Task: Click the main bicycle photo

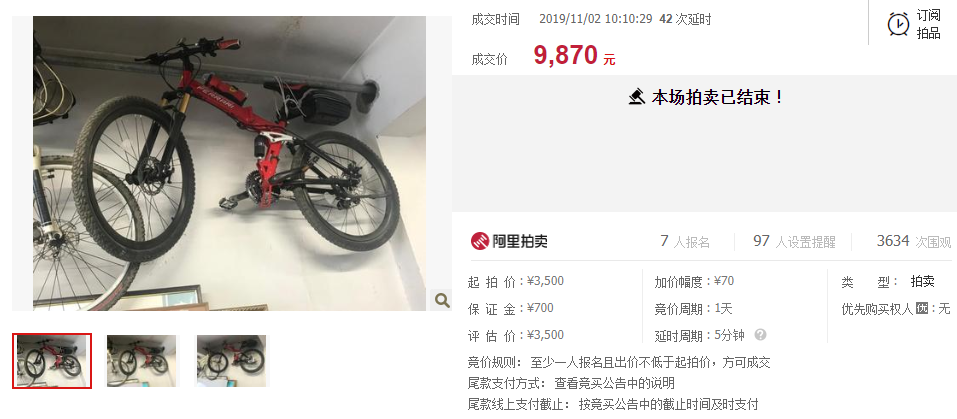Action: pyautogui.click(x=229, y=163)
